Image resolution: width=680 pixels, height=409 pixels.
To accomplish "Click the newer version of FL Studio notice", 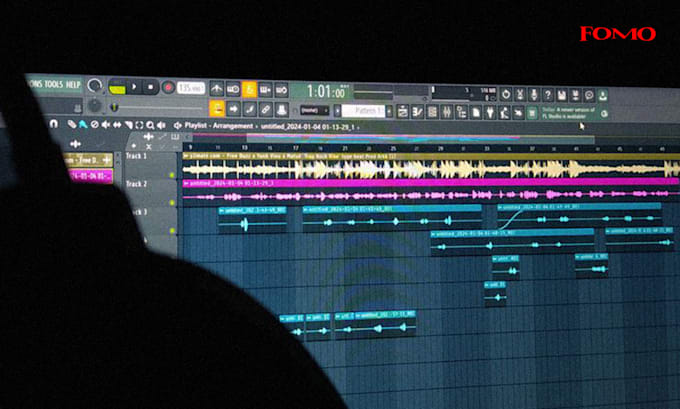I will 569,114.
